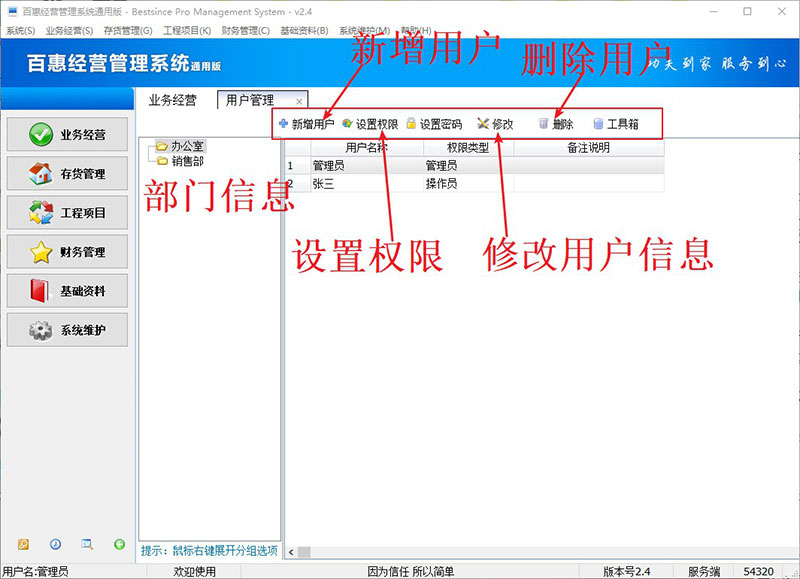The image size is (800, 579).
Task: Click the 基础资料 label in the sidebar
Action: pos(83,291)
